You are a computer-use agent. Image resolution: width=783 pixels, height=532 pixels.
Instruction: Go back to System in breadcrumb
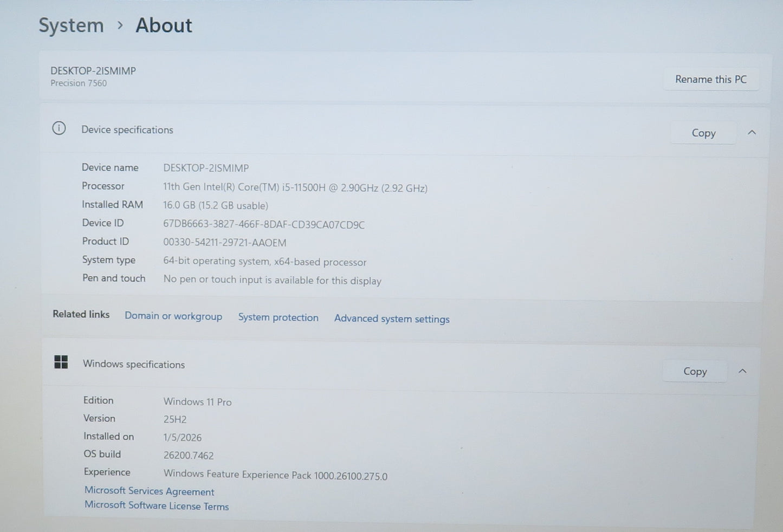(71, 25)
